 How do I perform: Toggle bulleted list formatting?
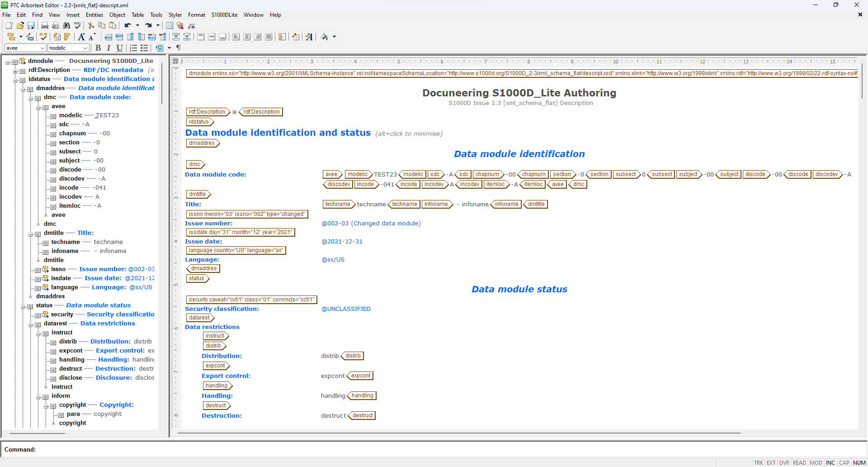click(144, 48)
